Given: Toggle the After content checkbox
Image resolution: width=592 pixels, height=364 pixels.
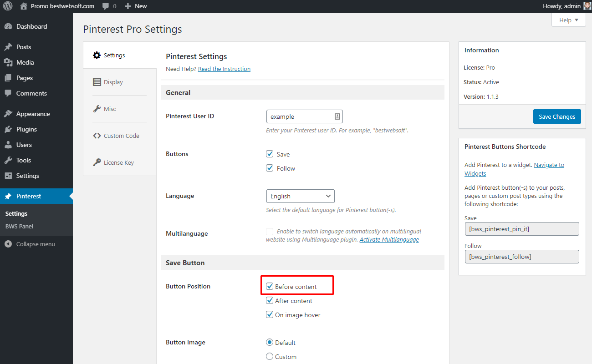Looking at the screenshot, I should 270,301.
